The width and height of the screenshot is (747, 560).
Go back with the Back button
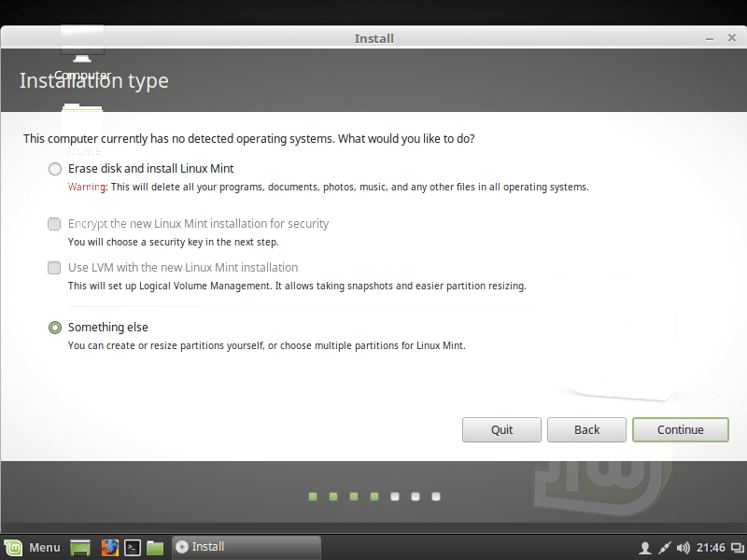[586, 429]
